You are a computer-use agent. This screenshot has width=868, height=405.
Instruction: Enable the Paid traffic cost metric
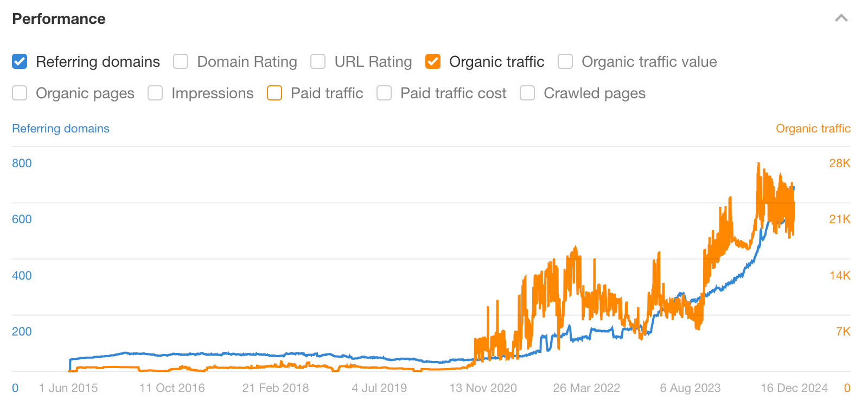[384, 93]
